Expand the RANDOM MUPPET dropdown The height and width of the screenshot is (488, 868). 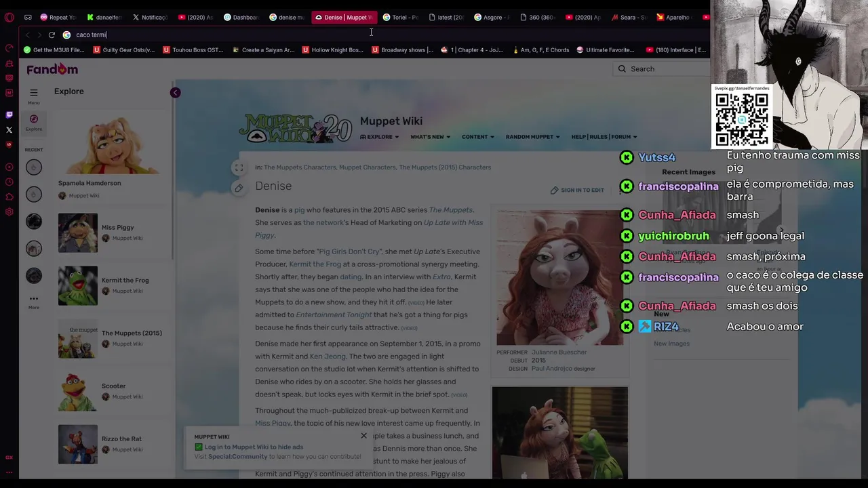[x=533, y=137]
